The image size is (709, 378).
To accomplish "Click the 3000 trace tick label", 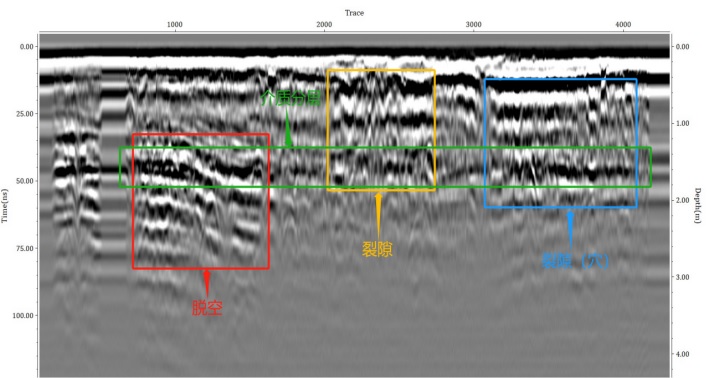I will click(473, 24).
